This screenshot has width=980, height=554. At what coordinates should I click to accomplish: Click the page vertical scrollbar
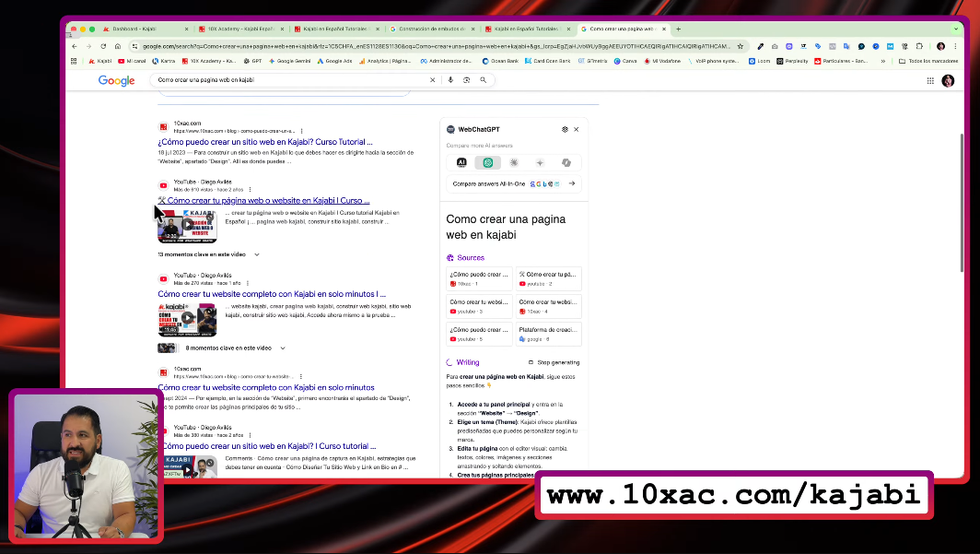pos(961,203)
